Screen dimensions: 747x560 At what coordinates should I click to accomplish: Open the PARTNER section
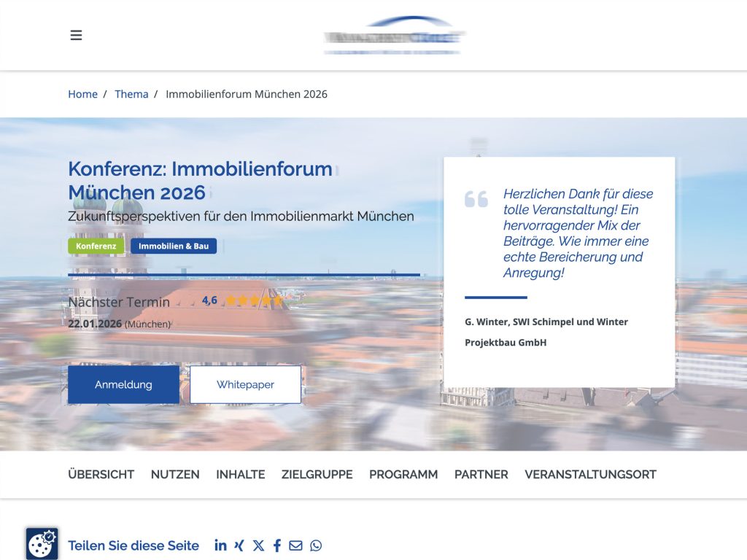click(x=481, y=474)
